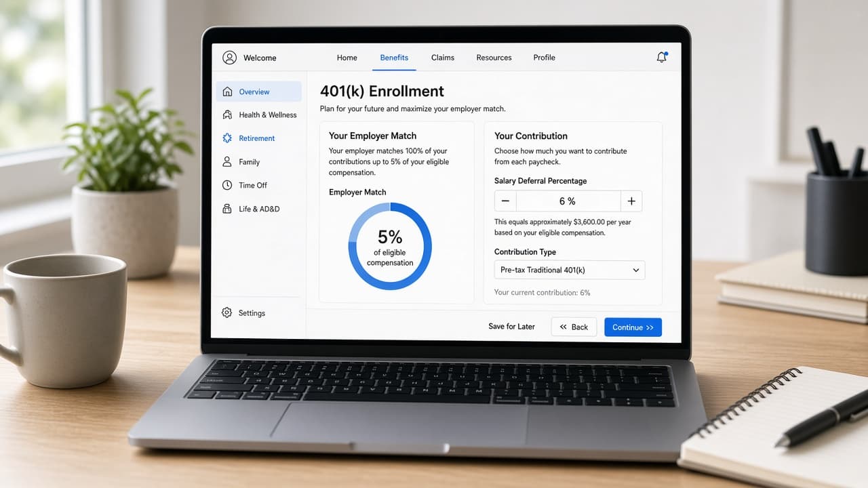Switch to the Resources tab
The height and width of the screenshot is (488, 868).
[494, 58]
